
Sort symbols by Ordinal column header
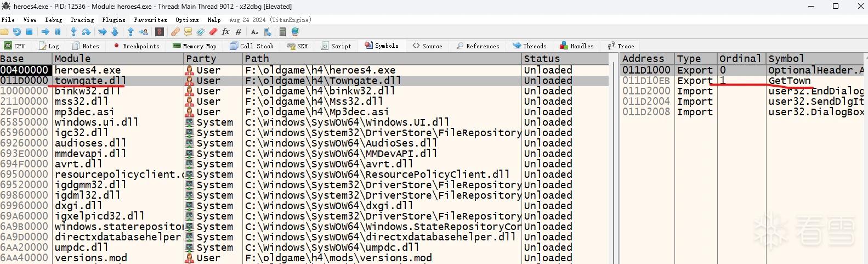click(x=741, y=59)
